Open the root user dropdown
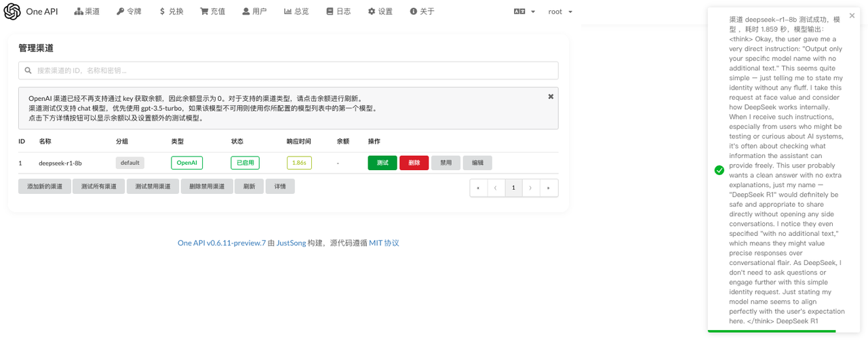The width and height of the screenshot is (868, 341). (560, 12)
